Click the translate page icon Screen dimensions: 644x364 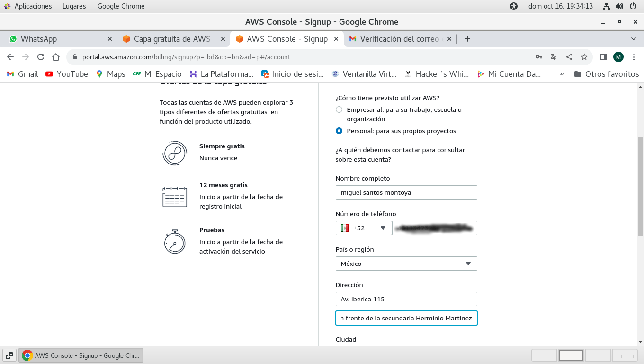click(x=554, y=57)
